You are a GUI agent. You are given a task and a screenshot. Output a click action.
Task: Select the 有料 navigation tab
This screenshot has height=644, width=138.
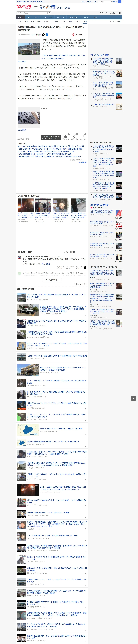pos(95,17)
